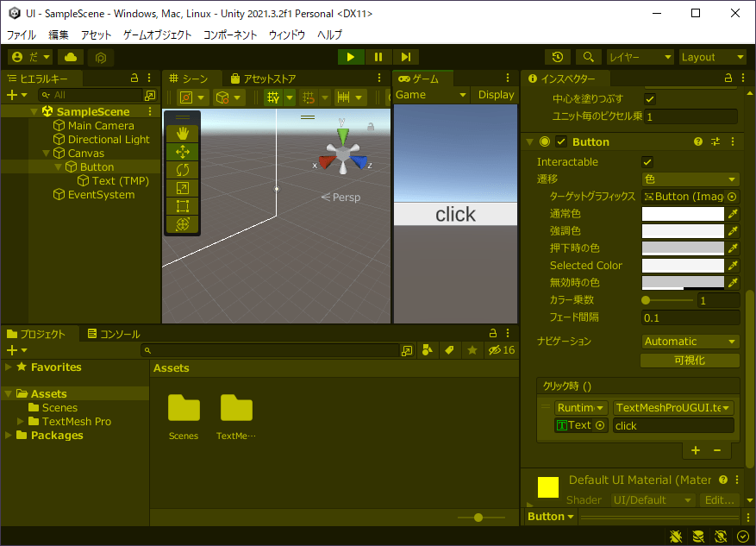
Task: Open the ゲームオブジェクト menu
Action: tap(157, 35)
